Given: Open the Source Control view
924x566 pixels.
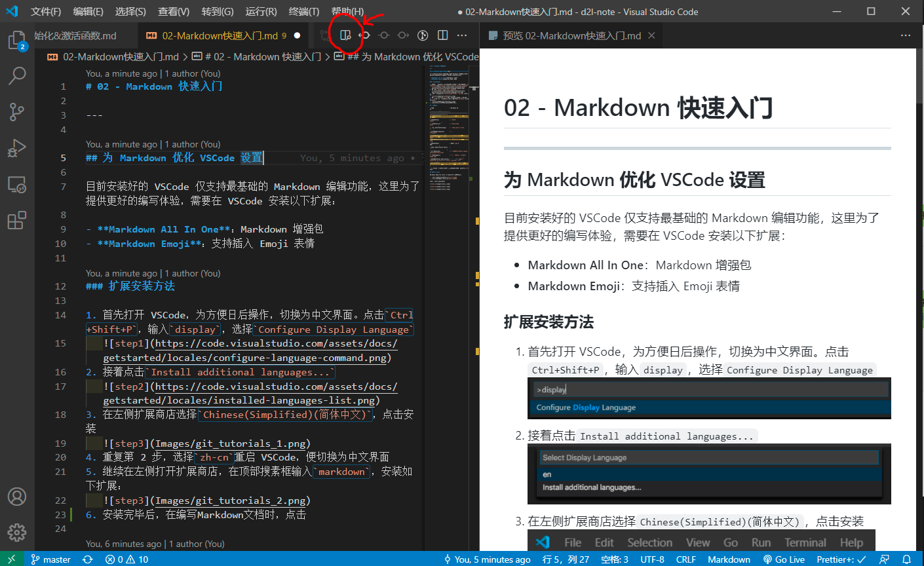Looking at the screenshot, I should [17, 111].
